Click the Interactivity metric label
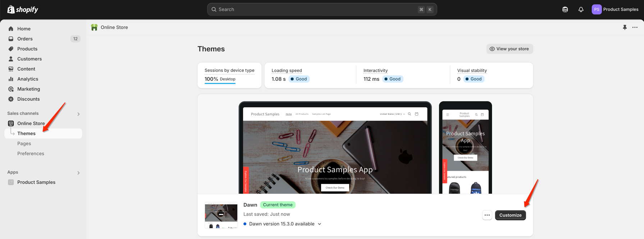 coord(375,70)
